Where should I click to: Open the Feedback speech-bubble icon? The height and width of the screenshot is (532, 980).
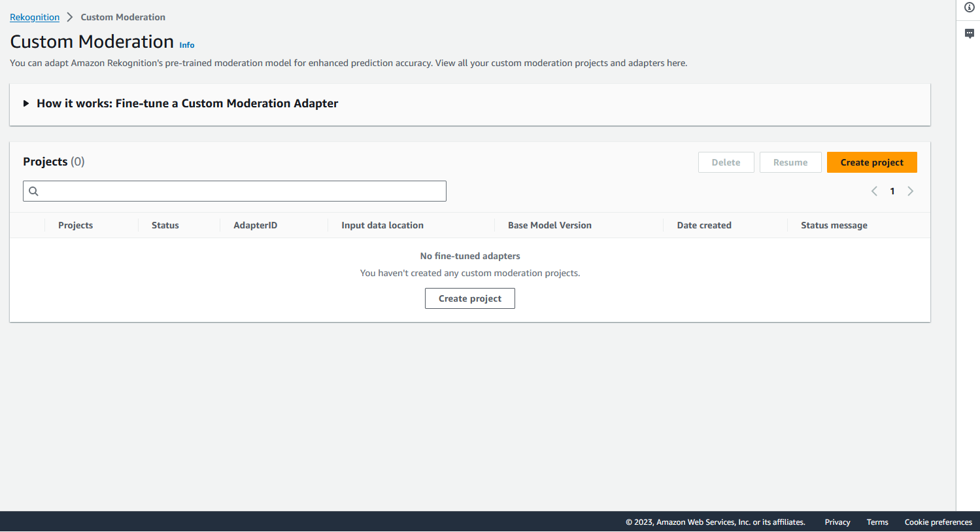click(x=969, y=33)
